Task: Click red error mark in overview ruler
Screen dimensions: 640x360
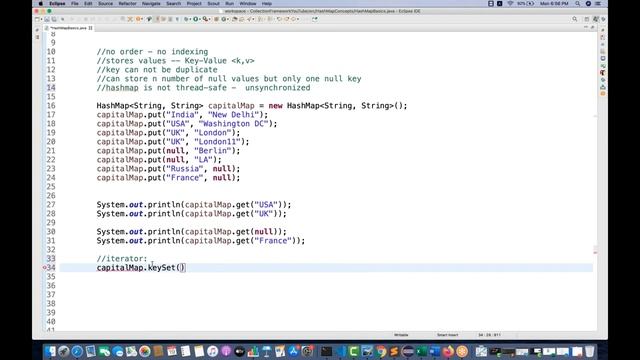Action: click(595, 252)
